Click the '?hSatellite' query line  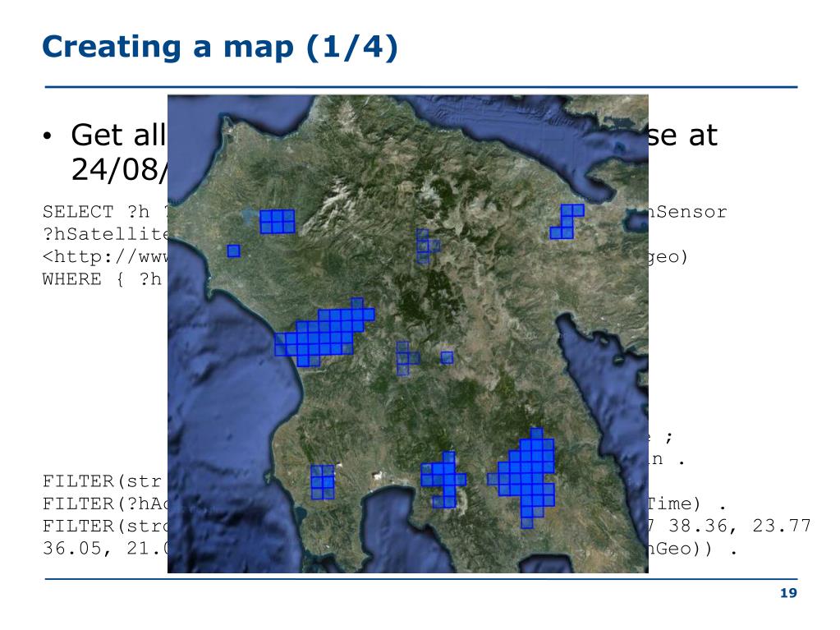[x=105, y=234]
